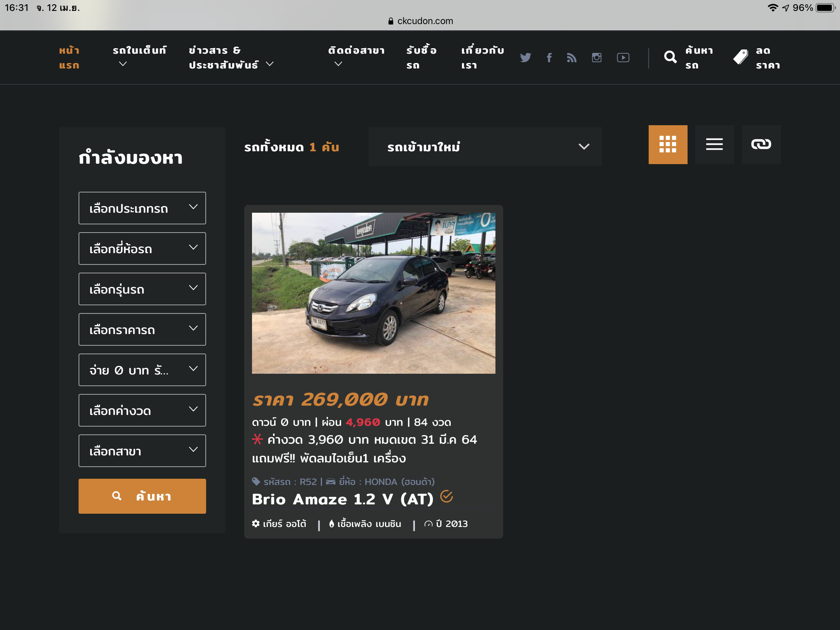Copy link with chain icon button
This screenshot has width=840, height=630.
pos(761,145)
